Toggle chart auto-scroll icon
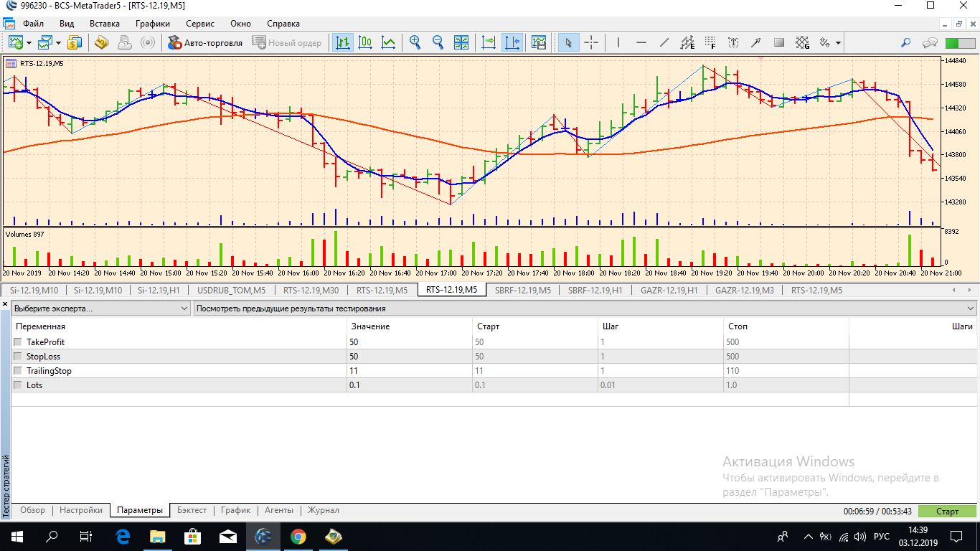This screenshot has height=551, width=980. [x=489, y=42]
